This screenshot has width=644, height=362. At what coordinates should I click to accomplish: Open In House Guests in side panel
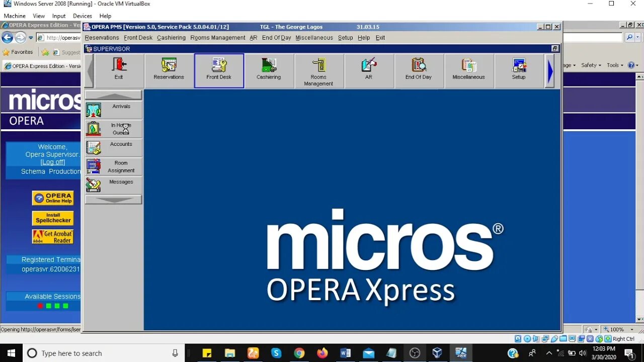(114, 129)
